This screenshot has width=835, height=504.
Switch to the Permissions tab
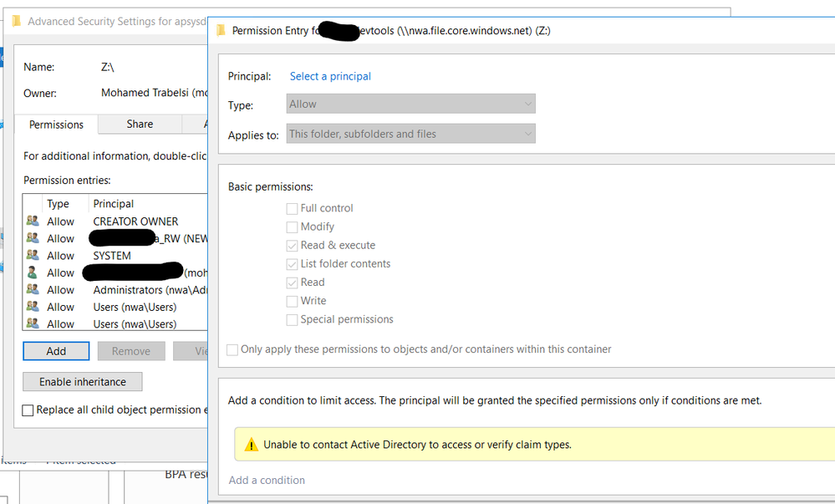coord(56,125)
